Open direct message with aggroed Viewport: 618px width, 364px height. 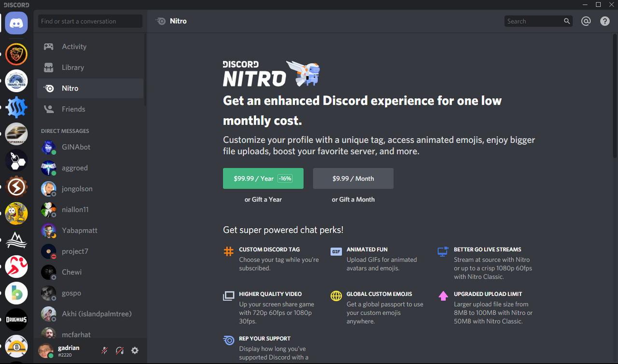point(90,168)
